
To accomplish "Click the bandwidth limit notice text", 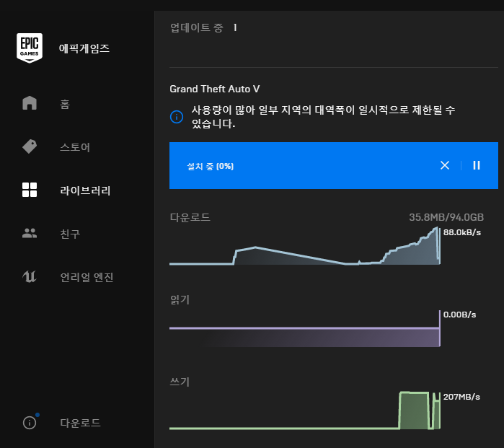I will tap(323, 116).
